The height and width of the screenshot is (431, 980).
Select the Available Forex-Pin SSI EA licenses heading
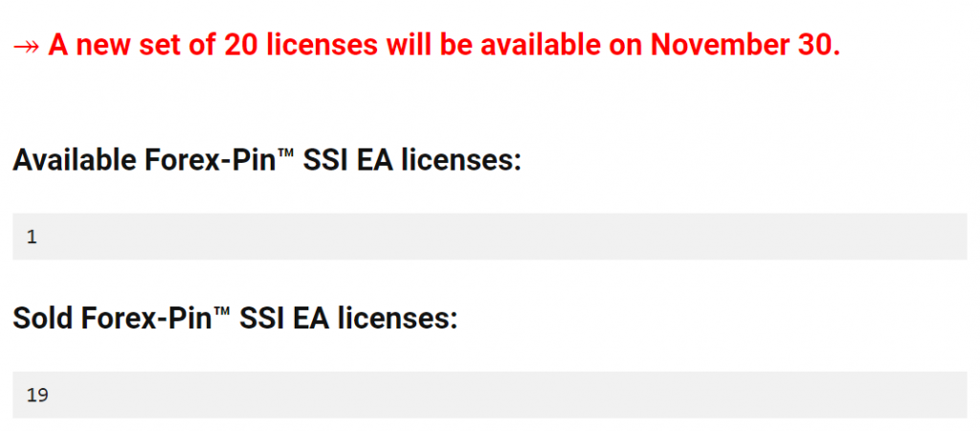pos(267,160)
